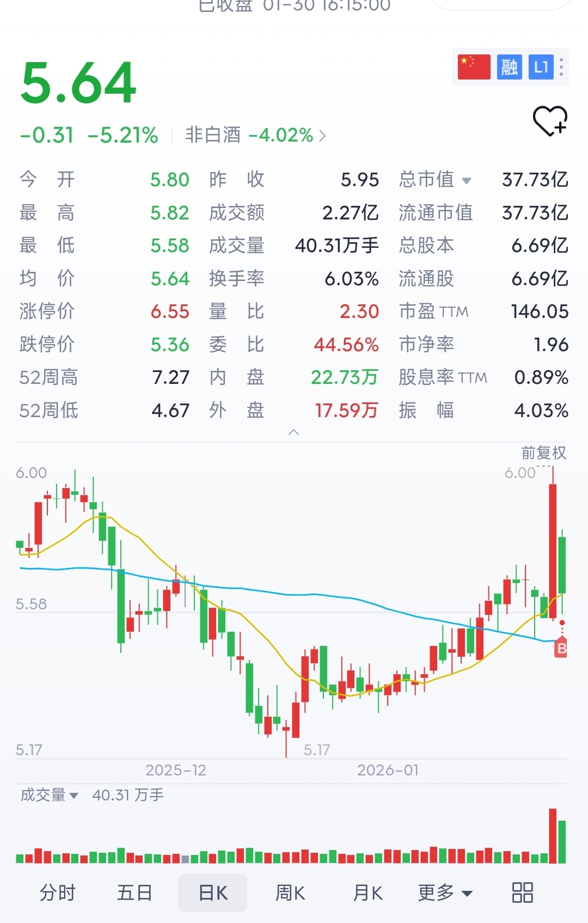The height and width of the screenshot is (923, 588).
Task: Switch to the 五日 tab
Action: point(134,893)
